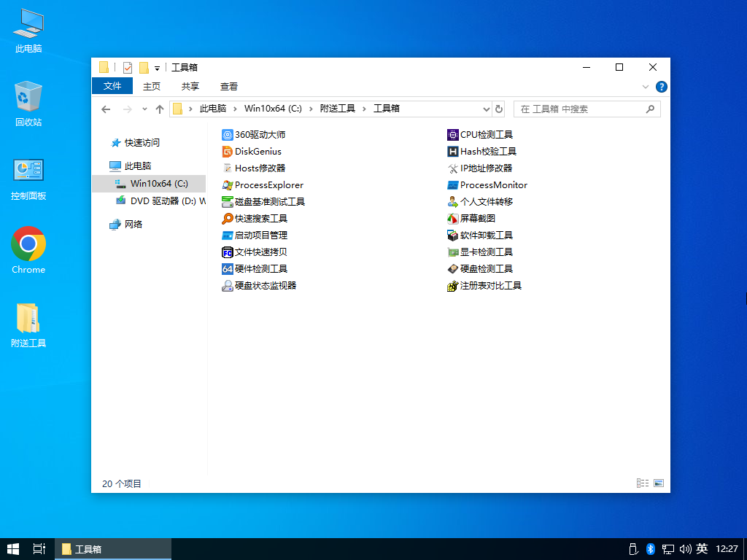Go up one folder level

click(x=160, y=109)
